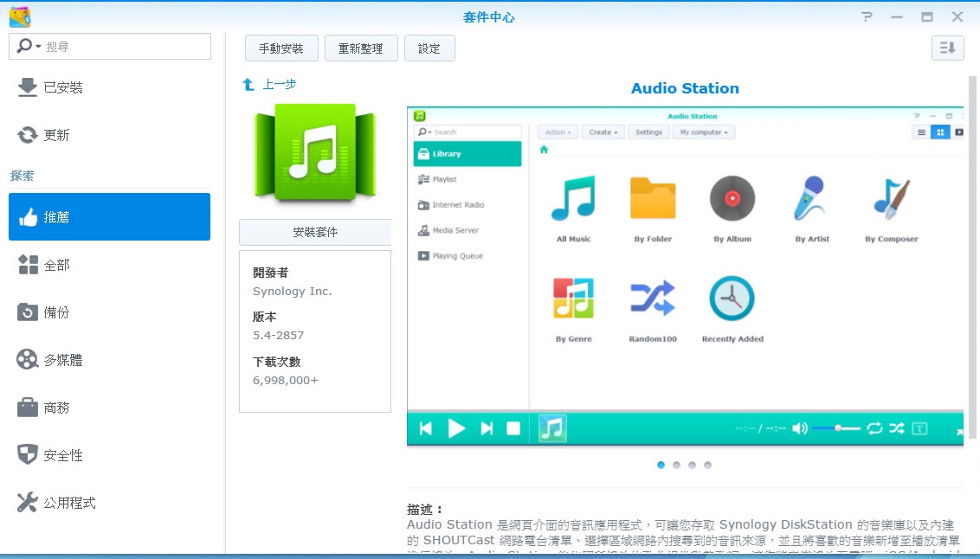Image resolution: width=980 pixels, height=559 pixels.
Task: Click the All Music icon in the screenshot
Action: click(x=573, y=199)
